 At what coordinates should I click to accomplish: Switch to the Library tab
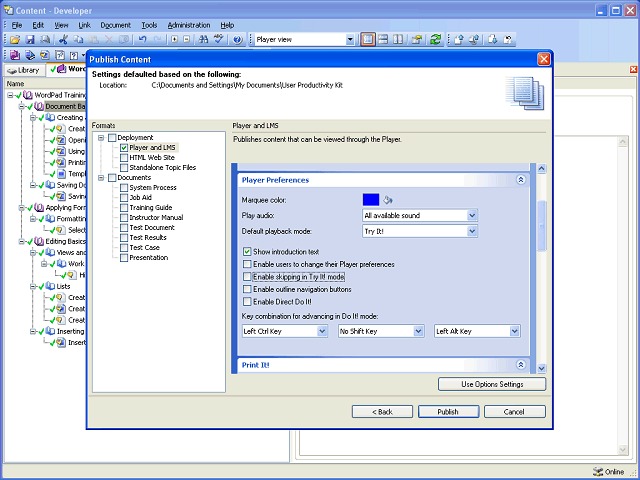click(x=24, y=70)
